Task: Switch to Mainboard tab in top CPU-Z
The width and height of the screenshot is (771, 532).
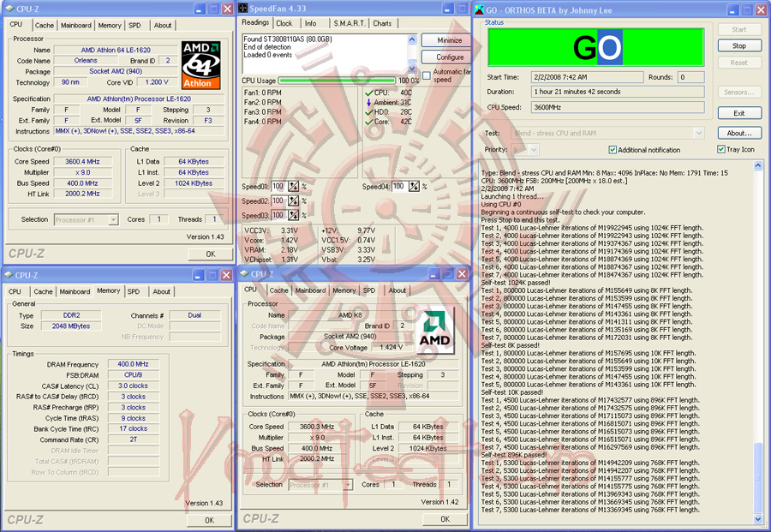Action: 76,25
